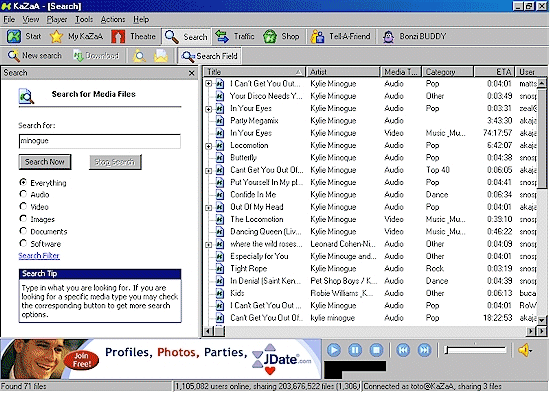Skip to previous track in the player

click(403, 350)
